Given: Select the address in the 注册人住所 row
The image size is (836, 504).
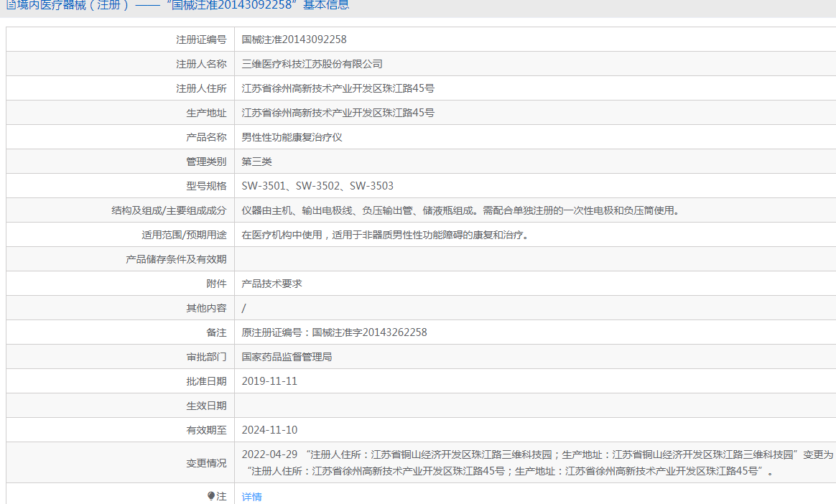Looking at the screenshot, I should [x=338, y=88].
